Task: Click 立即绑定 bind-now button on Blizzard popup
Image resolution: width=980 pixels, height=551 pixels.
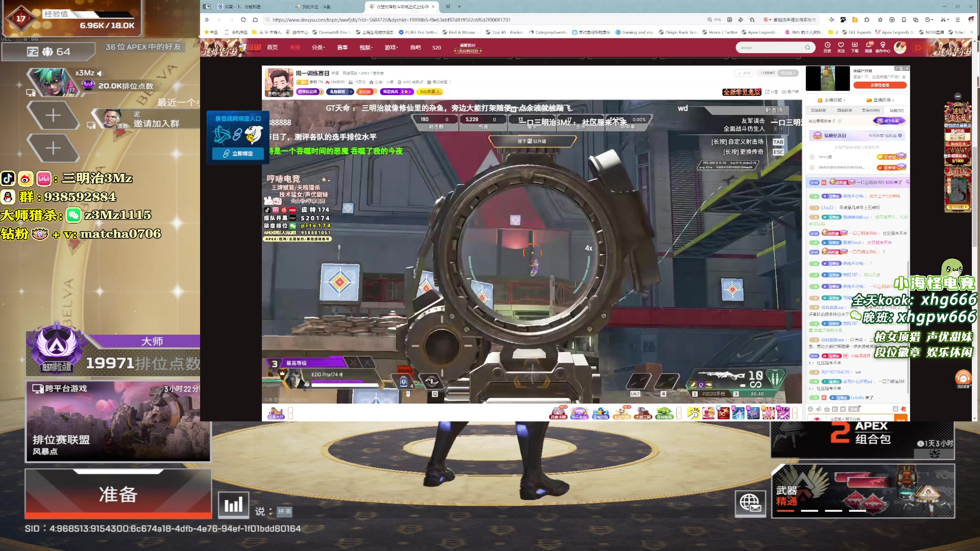Action: (238, 154)
